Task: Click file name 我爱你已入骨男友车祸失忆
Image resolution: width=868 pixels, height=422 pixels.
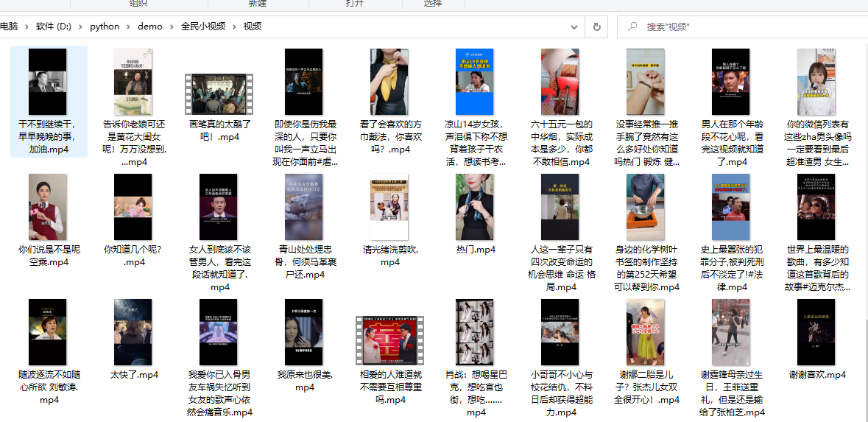Action: (220, 393)
